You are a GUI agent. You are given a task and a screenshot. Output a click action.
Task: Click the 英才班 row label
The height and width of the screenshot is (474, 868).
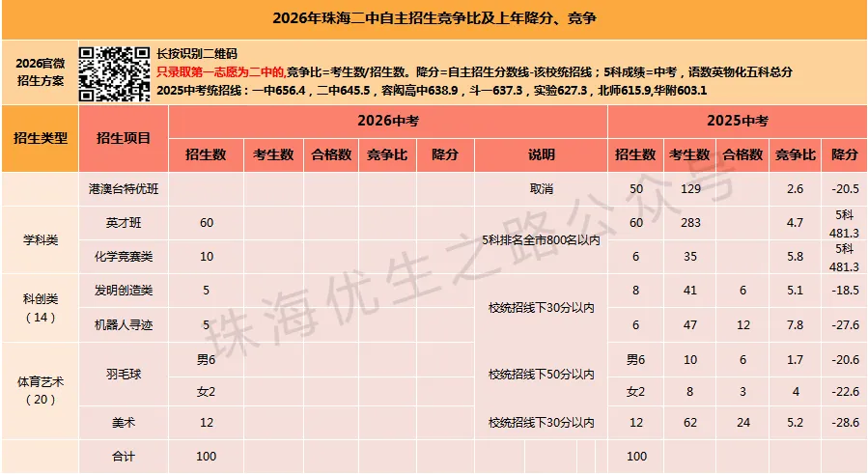pyautogui.click(x=124, y=223)
